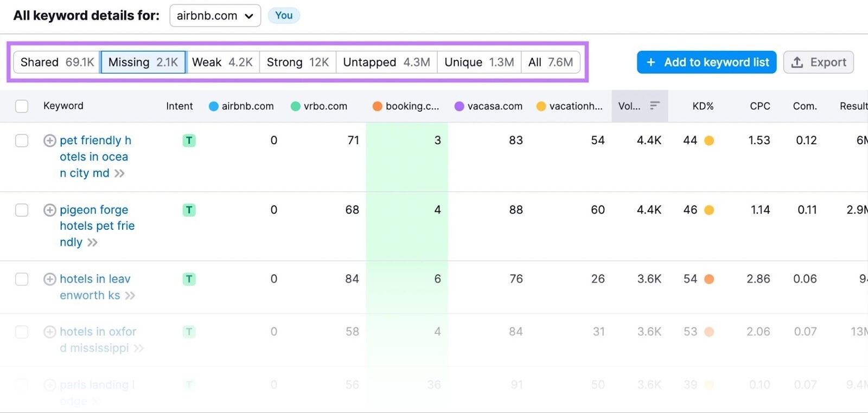
Task: Select the 'pigeon forge hotels pet friendly' row checkbox
Action: pos(22,210)
